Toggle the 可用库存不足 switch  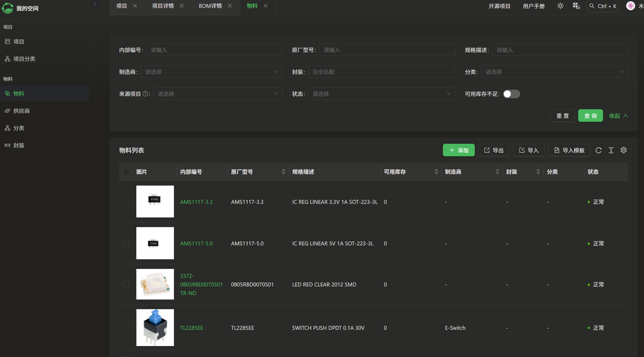tap(511, 94)
